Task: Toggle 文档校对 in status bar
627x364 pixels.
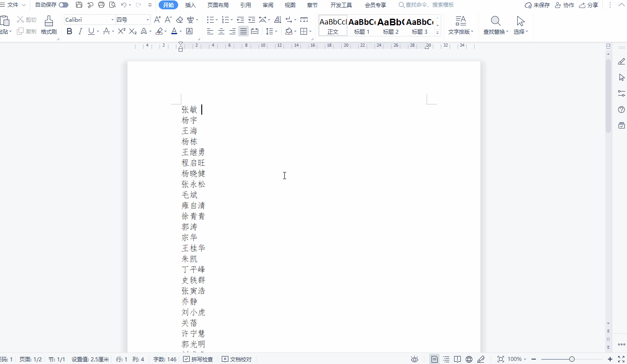Action: (237, 359)
